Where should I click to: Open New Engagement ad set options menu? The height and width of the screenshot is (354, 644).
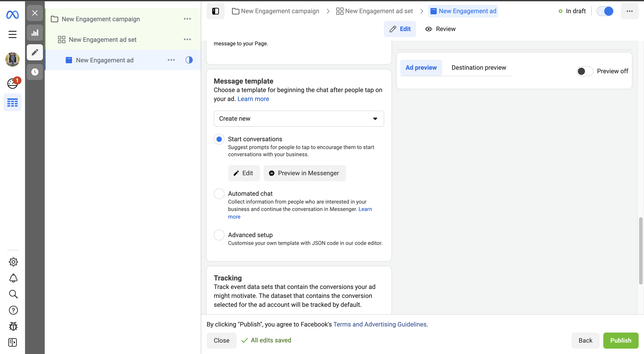pos(187,40)
